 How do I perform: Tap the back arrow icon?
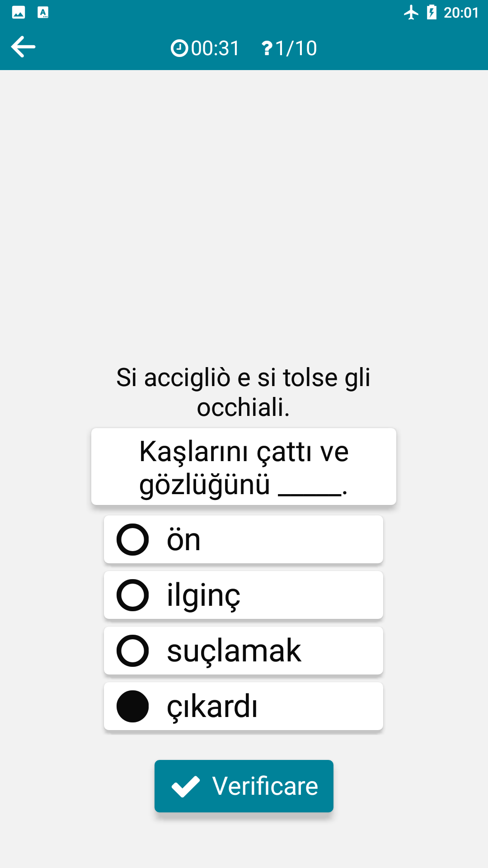(23, 47)
